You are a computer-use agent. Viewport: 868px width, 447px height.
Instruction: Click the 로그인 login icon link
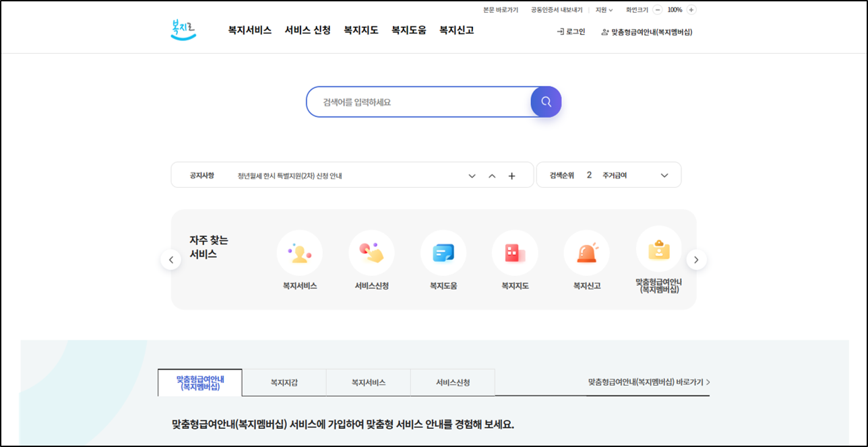[571, 32]
